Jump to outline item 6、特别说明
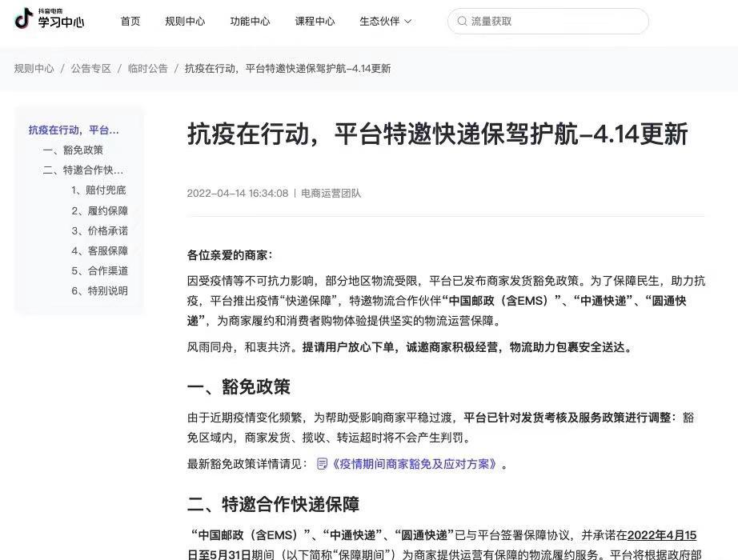The width and height of the screenshot is (738, 560). 100,291
